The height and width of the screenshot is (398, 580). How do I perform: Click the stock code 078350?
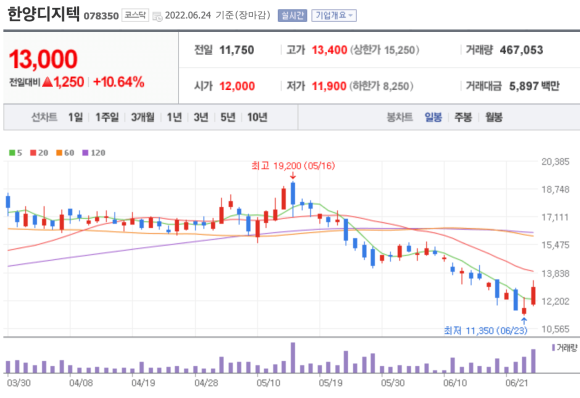[101, 16]
